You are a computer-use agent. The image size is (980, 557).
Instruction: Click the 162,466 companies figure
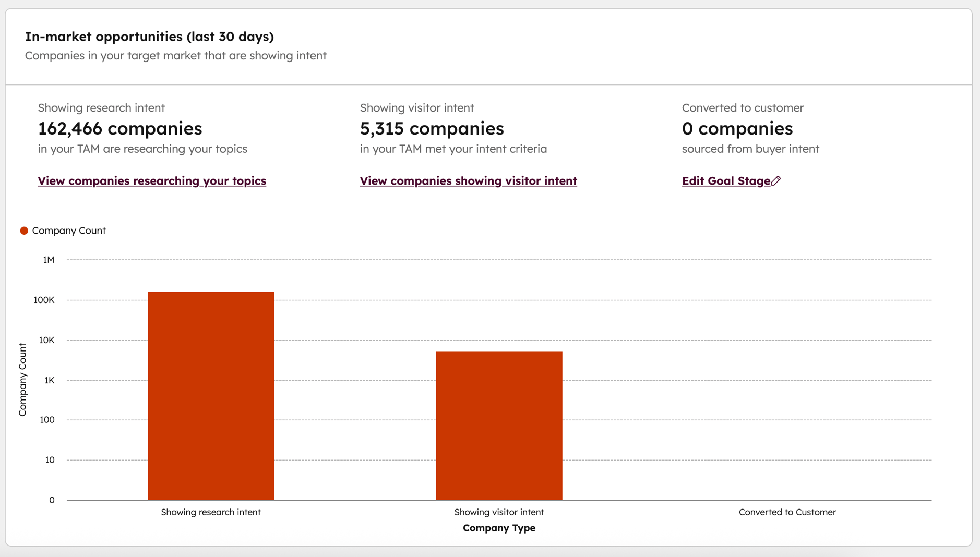tap(119, 128)
